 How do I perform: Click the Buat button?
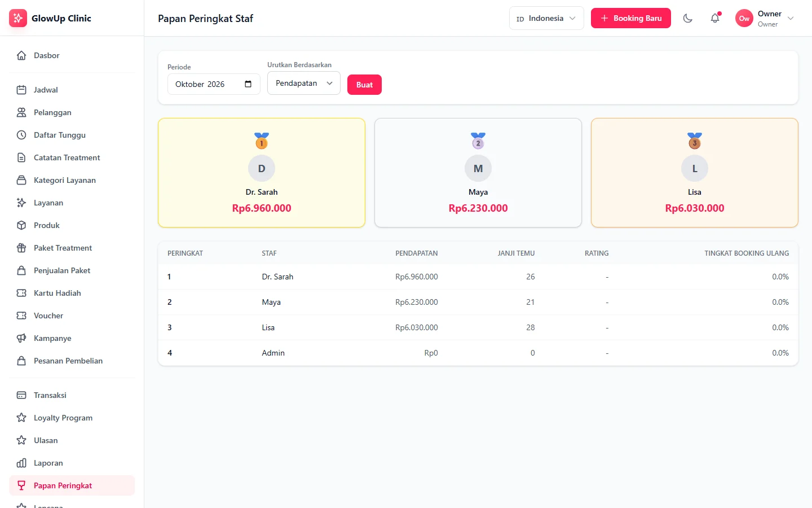[364, 85]
